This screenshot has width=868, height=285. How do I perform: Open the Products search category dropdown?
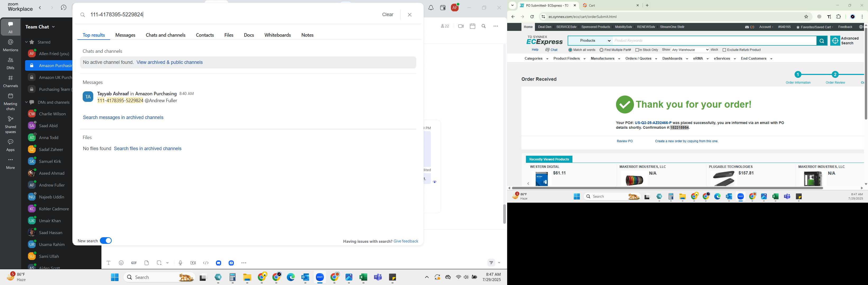(590, 41)
